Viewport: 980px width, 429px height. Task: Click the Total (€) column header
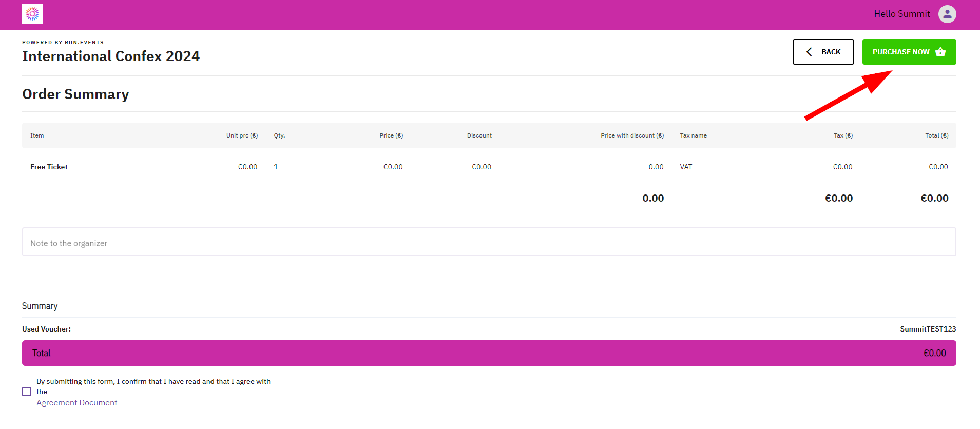[937, 135]
